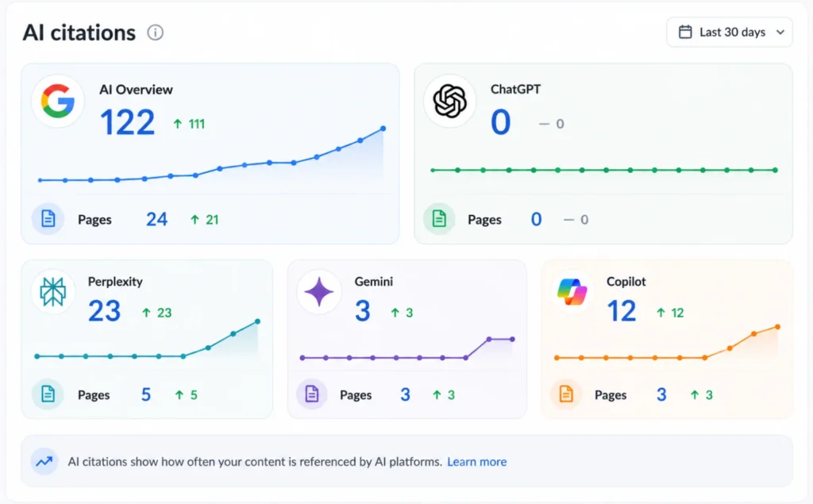Click the calendar icon in date filter
813x504 pixels.
coord(685,33)
